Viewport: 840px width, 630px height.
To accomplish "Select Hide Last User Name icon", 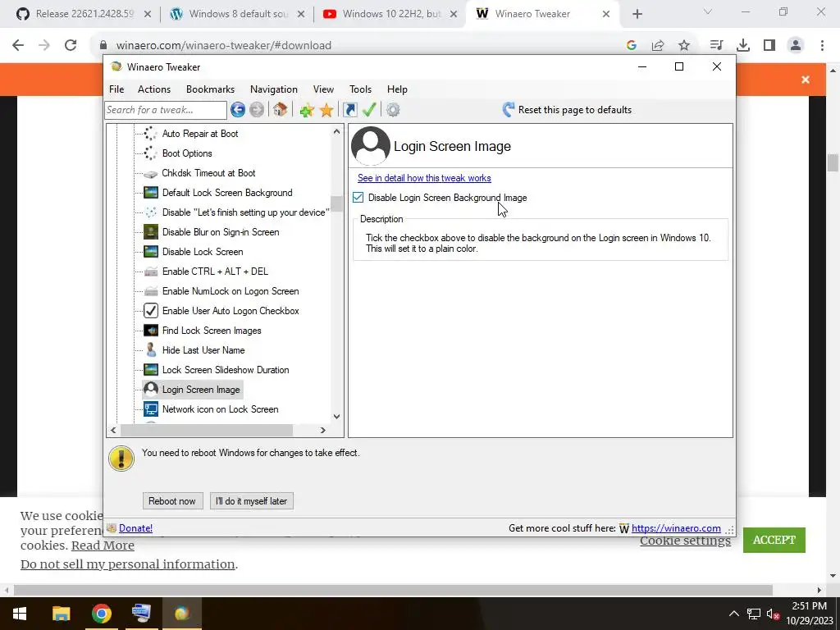I will [x=151, y=350].
